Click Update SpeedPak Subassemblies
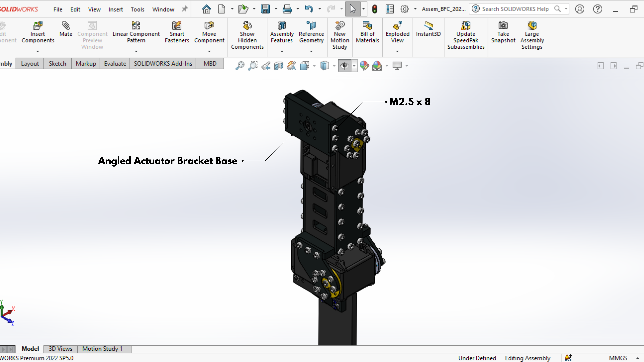The width and height of the screenshot is (644, 362). pos(466,35)
